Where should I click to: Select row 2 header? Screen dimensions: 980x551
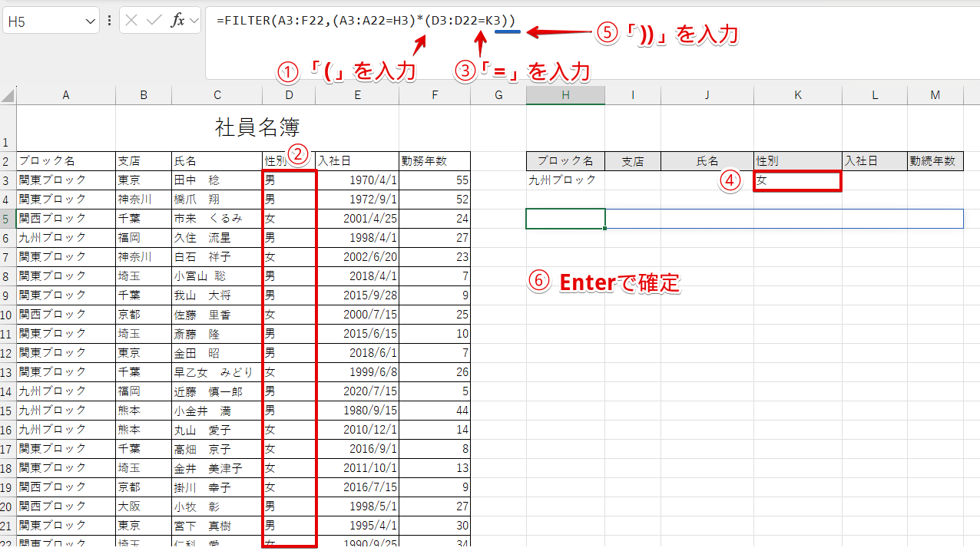click(x=8, y=161)
